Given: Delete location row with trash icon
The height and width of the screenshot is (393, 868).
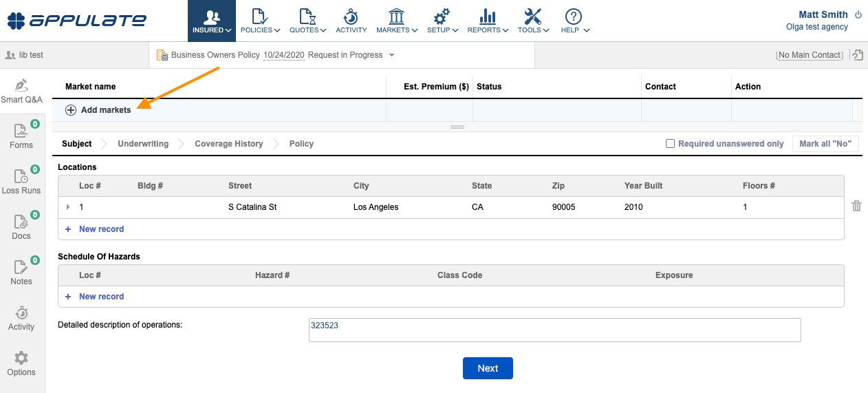Looking at the screenshot, I should [856, 206].
